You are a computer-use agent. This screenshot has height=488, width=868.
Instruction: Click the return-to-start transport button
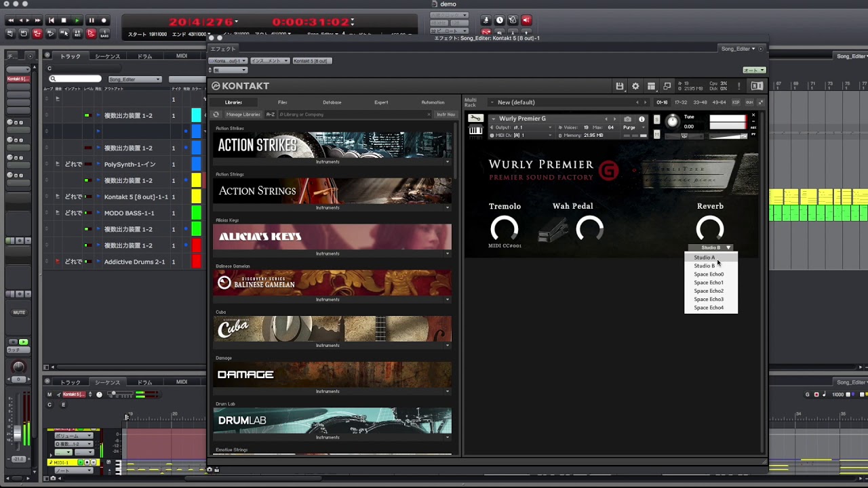(x=51, y=20)
